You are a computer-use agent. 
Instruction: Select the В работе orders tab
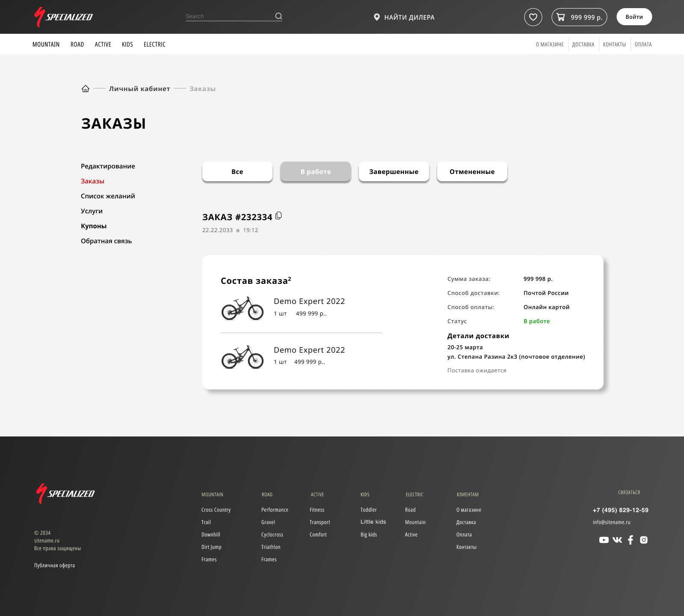coord(316,171)
